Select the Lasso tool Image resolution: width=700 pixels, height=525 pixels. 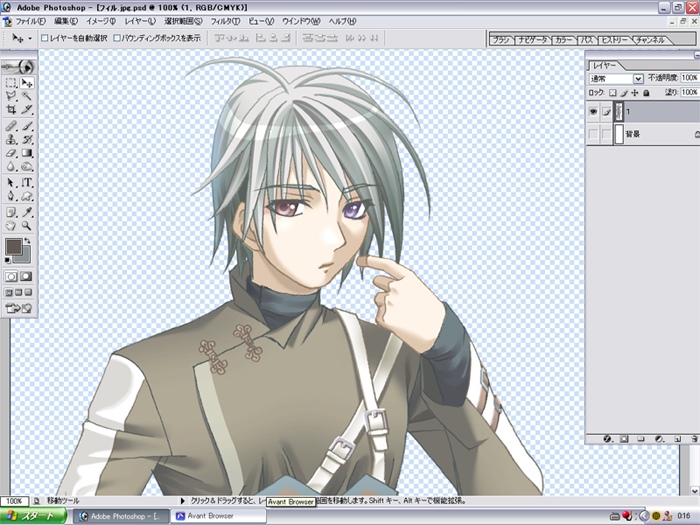(x=11, y=96)
